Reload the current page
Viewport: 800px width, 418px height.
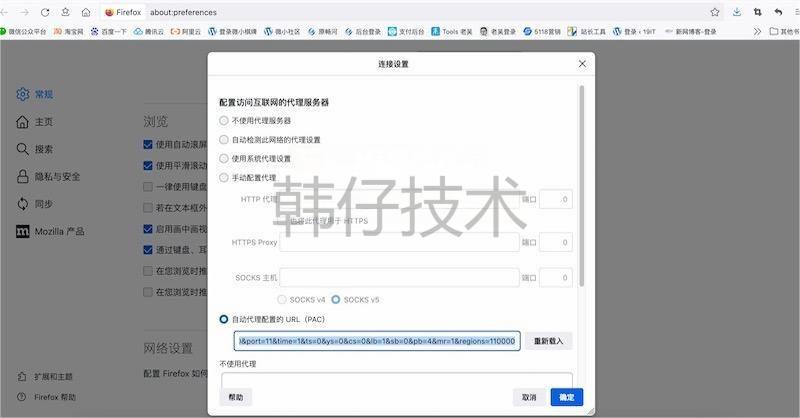click(45, 12)
